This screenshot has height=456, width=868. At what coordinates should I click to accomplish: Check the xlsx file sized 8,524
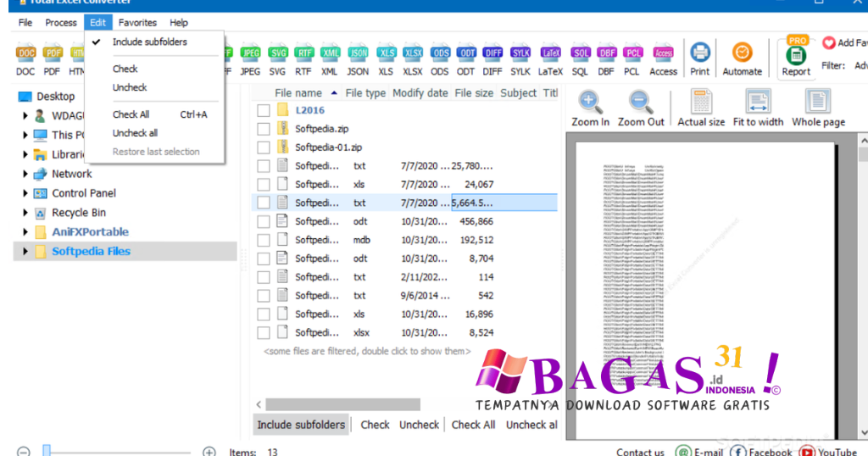point(264,332)
